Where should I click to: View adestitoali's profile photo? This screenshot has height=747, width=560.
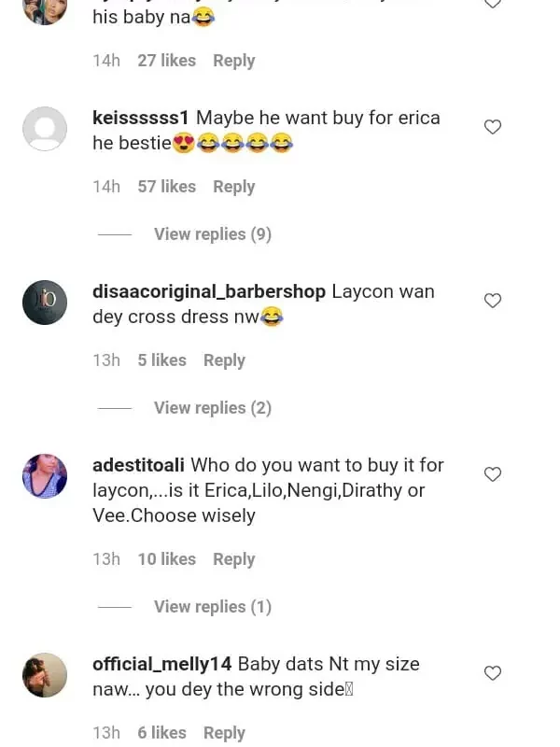[x=45, y=476]
